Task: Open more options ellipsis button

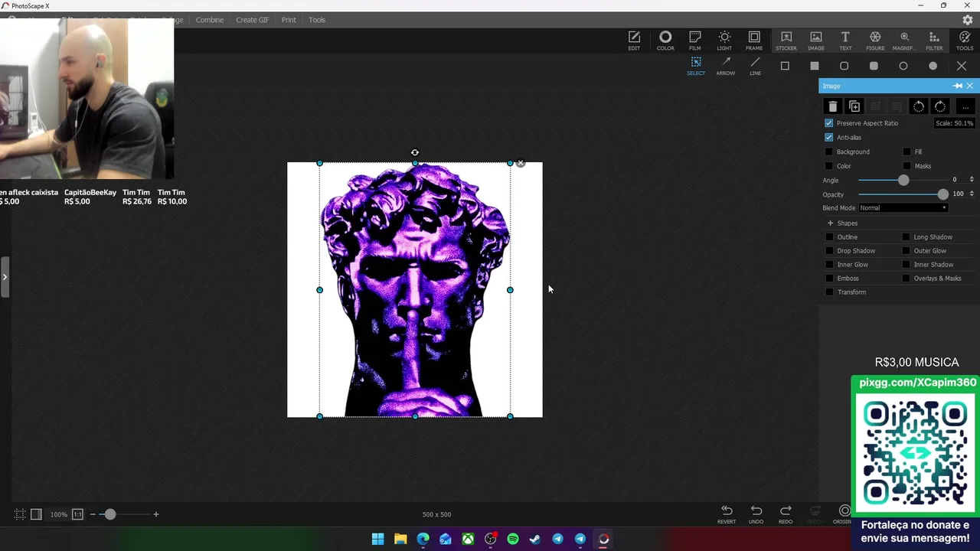Action: click(965, 106)
